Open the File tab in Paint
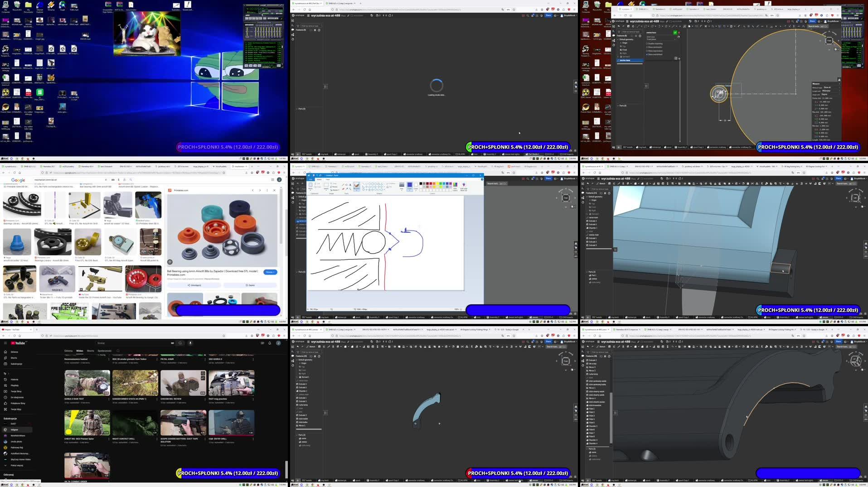 pos(310,179)
